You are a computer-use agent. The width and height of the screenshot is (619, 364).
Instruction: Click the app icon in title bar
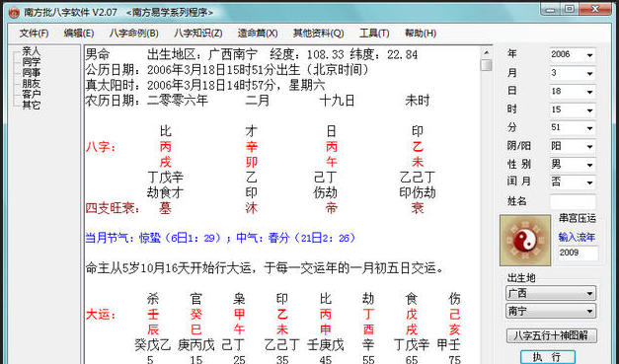coord(14,12)
